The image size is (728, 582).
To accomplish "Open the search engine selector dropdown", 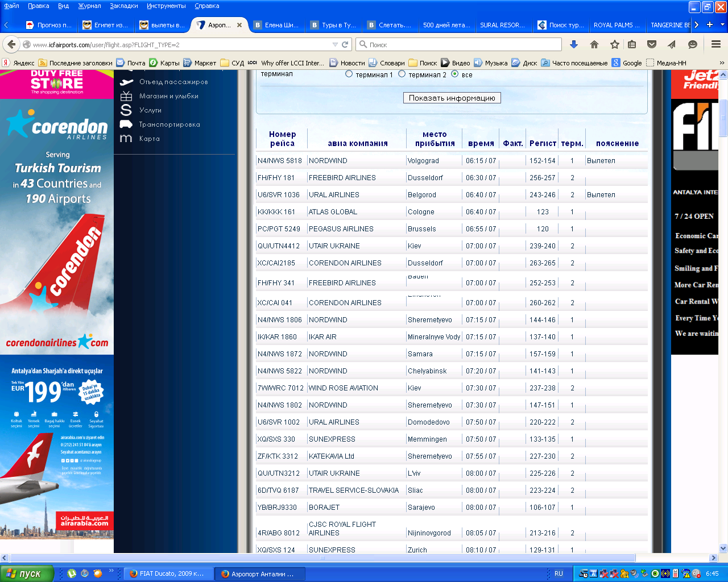I will click(363, 44).
